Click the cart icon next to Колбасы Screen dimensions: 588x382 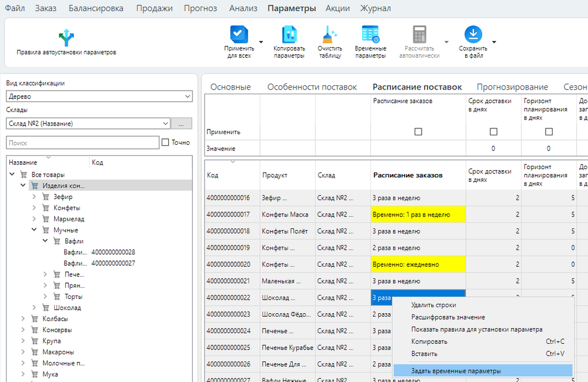pyautogui.click(x=35, y=319)
